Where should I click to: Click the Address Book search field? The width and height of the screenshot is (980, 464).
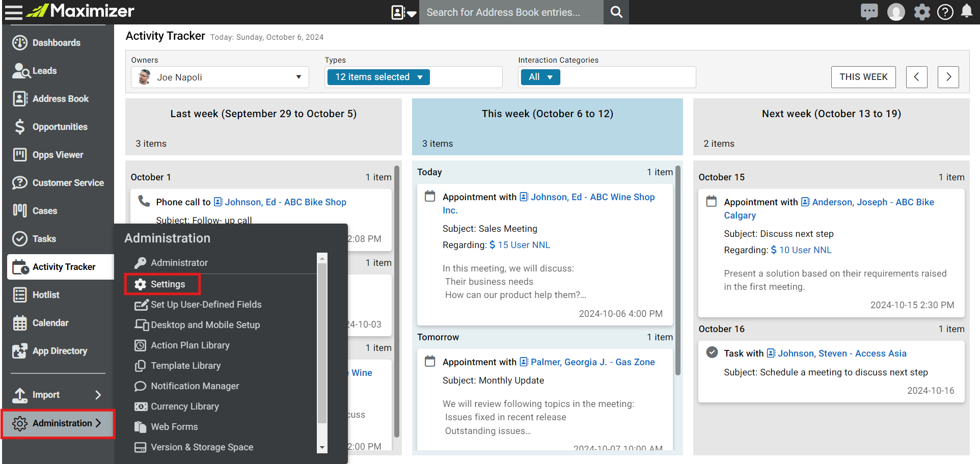point(511,12)
